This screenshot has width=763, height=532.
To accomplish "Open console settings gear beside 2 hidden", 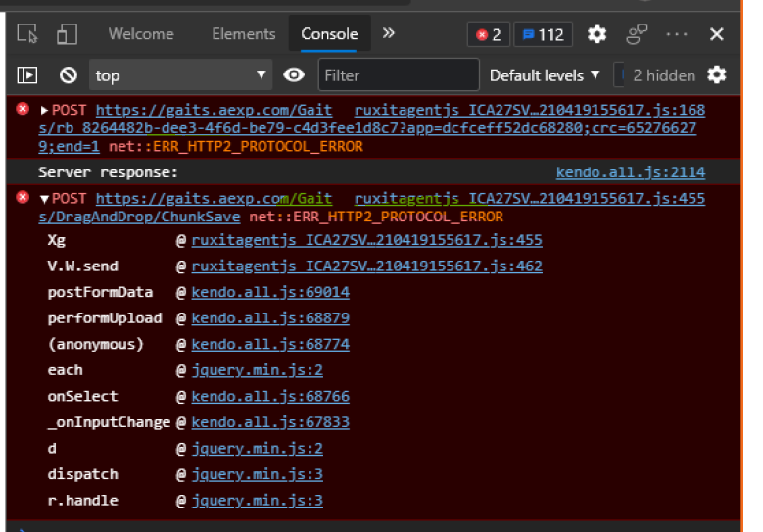I will tap(717, 75).
